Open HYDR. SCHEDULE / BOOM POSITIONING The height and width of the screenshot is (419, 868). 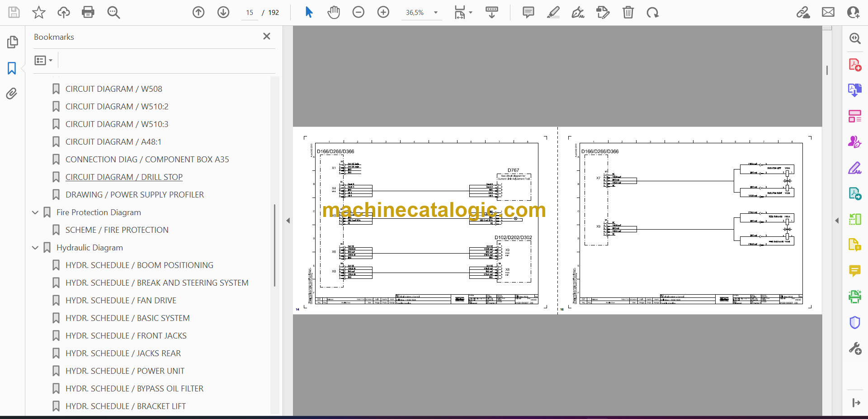[139, 265]
